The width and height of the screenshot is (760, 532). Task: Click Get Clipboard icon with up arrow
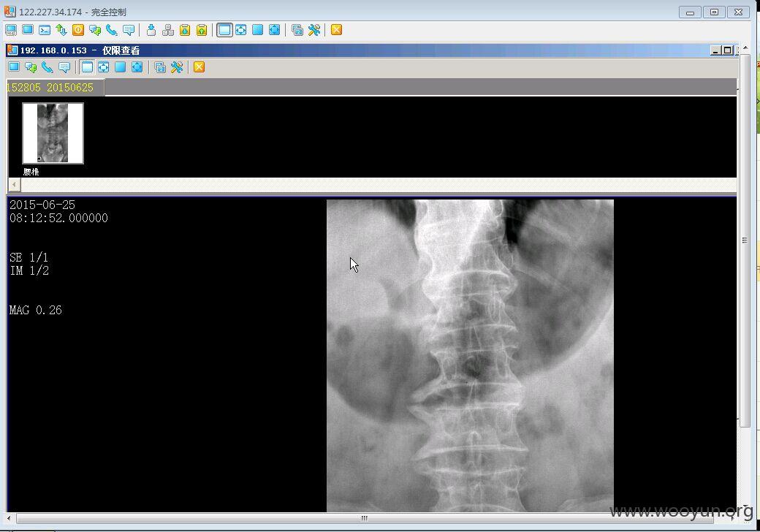point(202,30)
